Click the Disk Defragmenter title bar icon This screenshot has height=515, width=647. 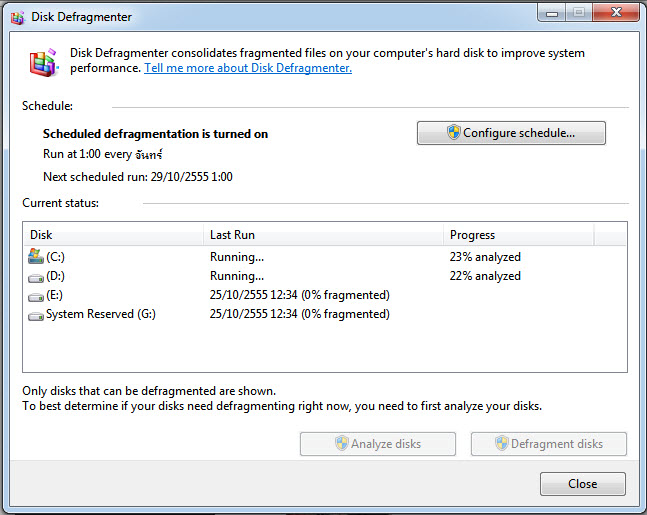coord(17,17)
